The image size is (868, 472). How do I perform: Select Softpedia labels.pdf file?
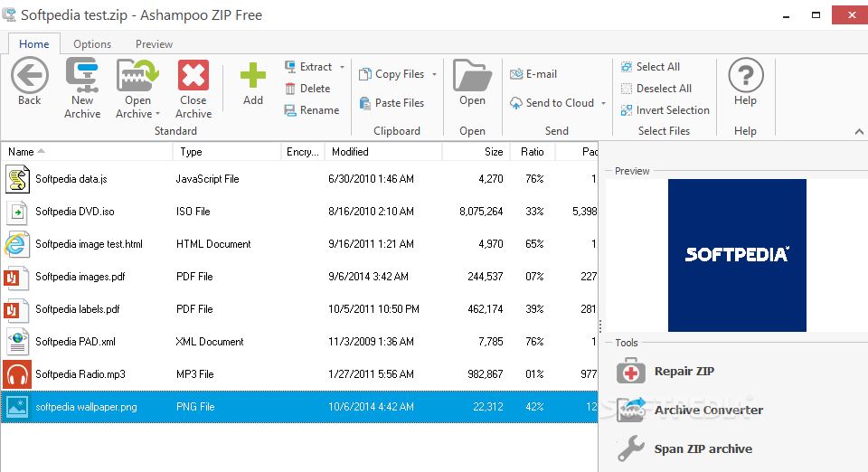click(x=299, y=309)
